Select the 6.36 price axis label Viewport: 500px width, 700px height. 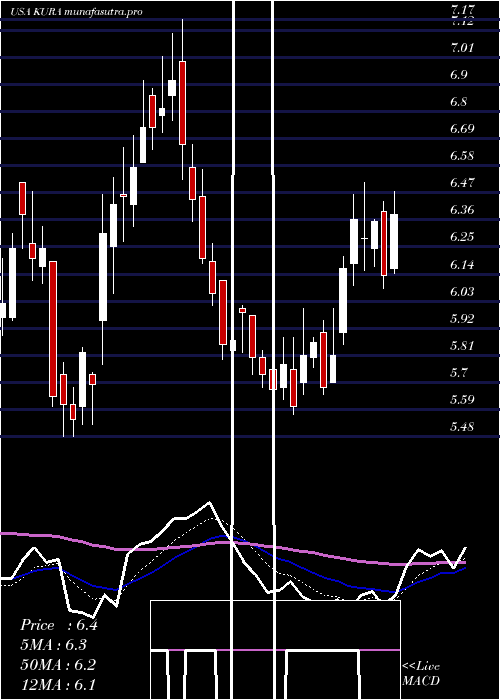click(x=462, y=210)
